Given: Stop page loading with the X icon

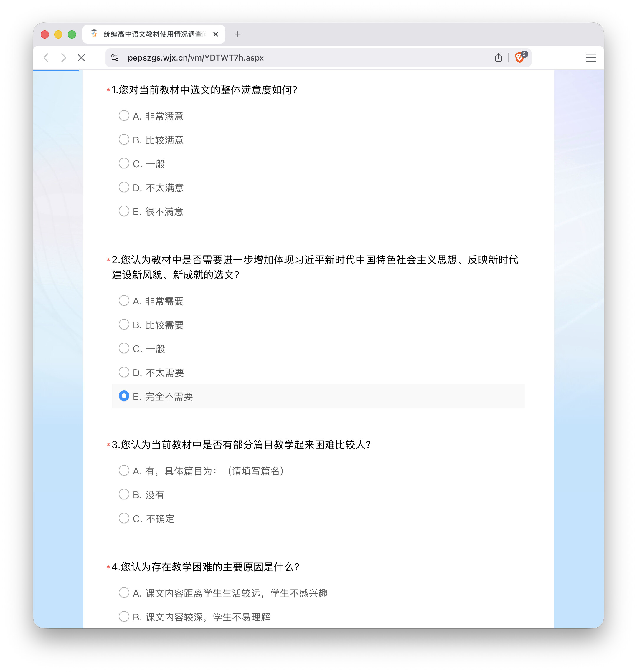Looking at the screenshot, I should [x=81, y=58].
